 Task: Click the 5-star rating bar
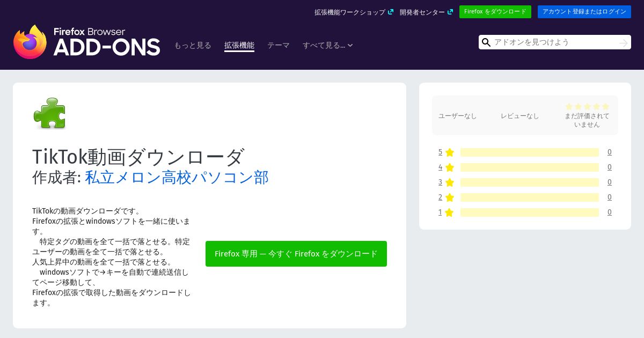point(530,152)
